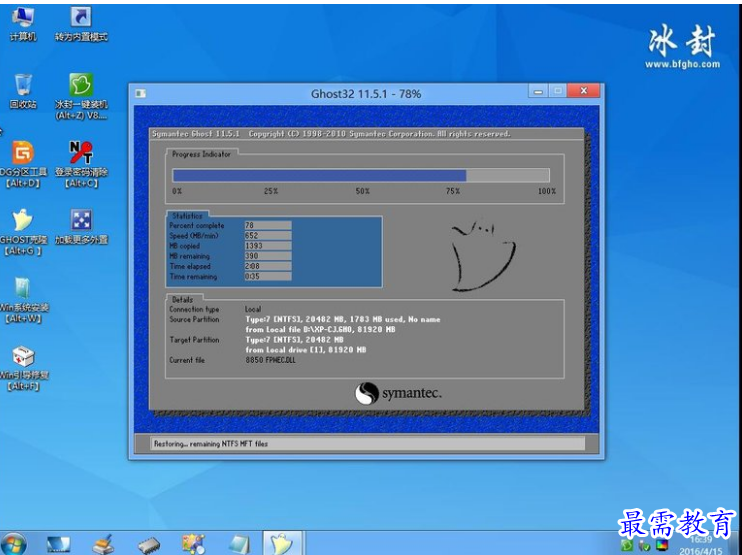Click the Ghost mascot drawing
This screenshot has width=742, height=555.
pos(483,255)
